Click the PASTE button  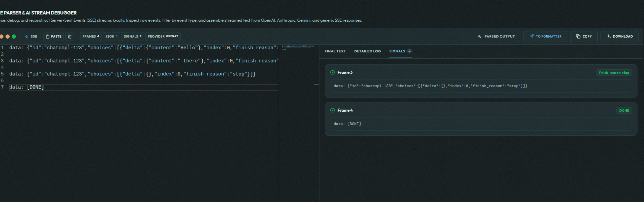pos(54,37)
